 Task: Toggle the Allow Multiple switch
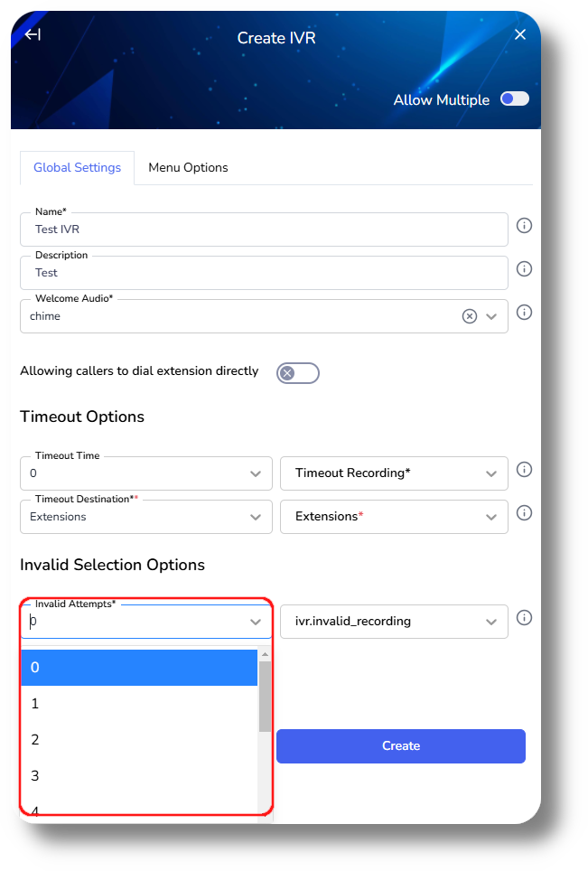click(515, 99)
